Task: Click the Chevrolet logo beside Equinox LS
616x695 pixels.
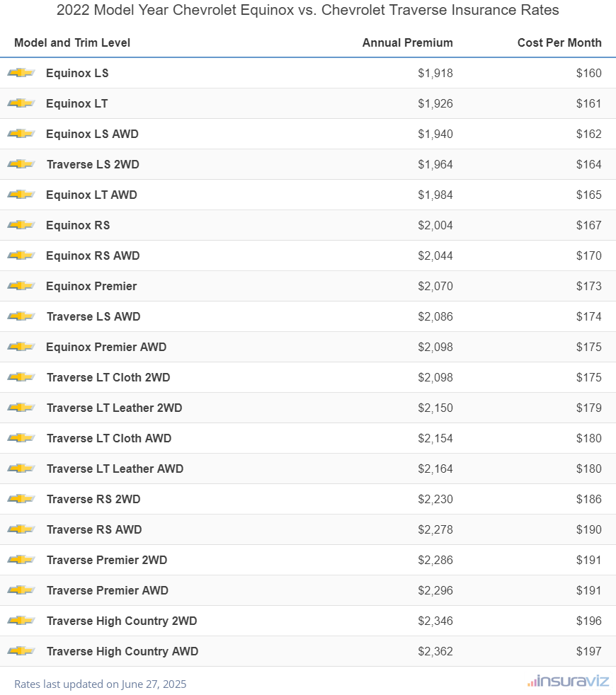Action: (21, 73)
